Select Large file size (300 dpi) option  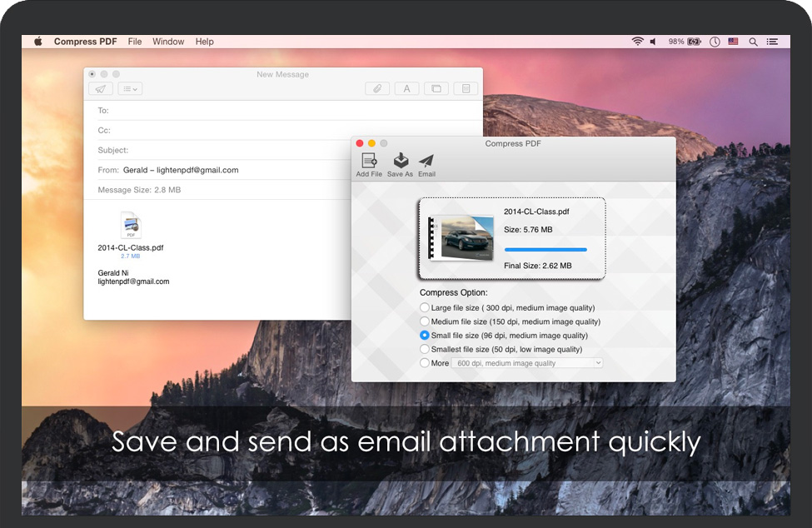pyautogui.click(x=425, y=308)
